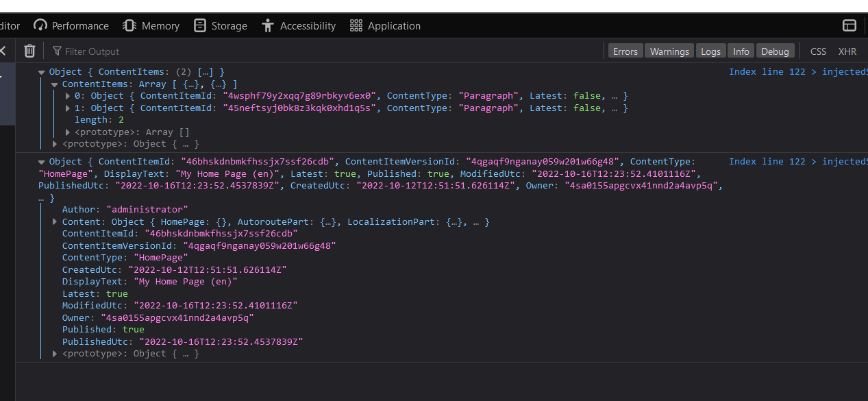Click the PublishedUtc property row

(183, 342)
